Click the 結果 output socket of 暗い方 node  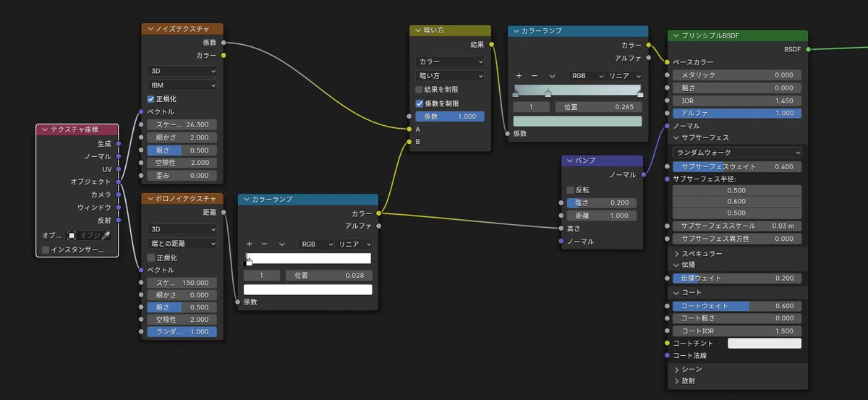492,45
